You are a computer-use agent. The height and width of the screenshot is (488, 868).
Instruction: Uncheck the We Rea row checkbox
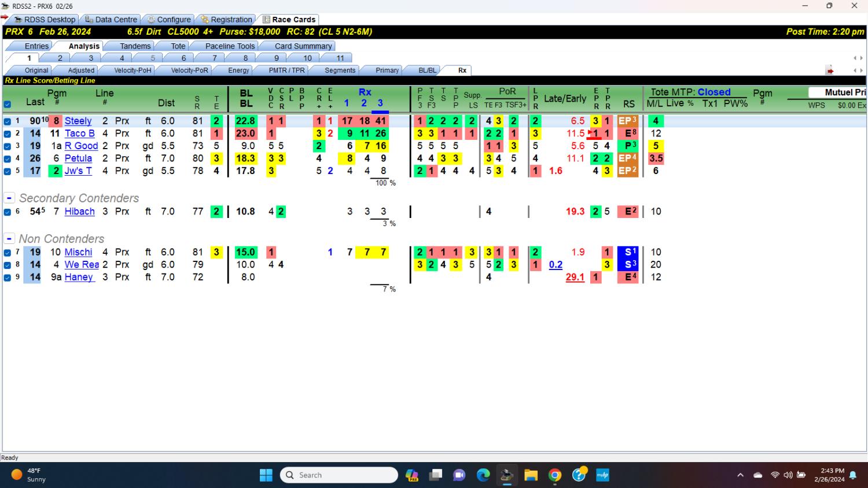[x=8, y=265]
